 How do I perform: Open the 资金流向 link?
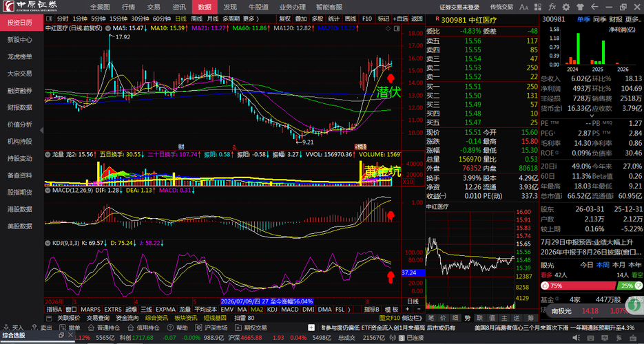(127, 318)
